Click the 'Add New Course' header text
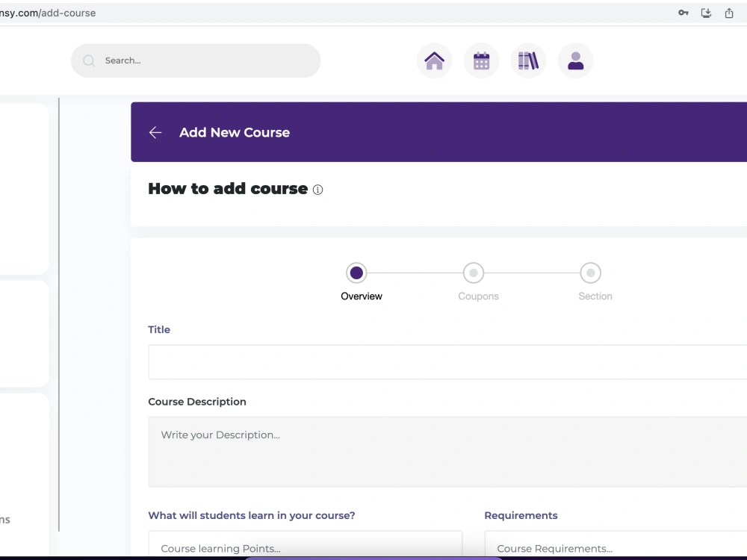Screen dimensions: 747x560 coord(235,132)
